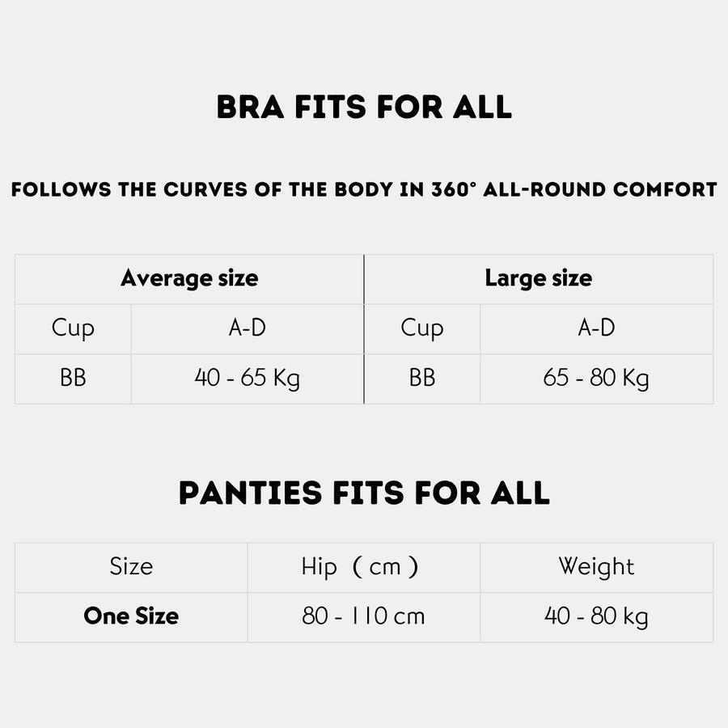The height and width of the screenshot is (728, 728).
Task: Click the 'BRA FITS FOR ALL' heading
Action: click(x=364, y=108)
